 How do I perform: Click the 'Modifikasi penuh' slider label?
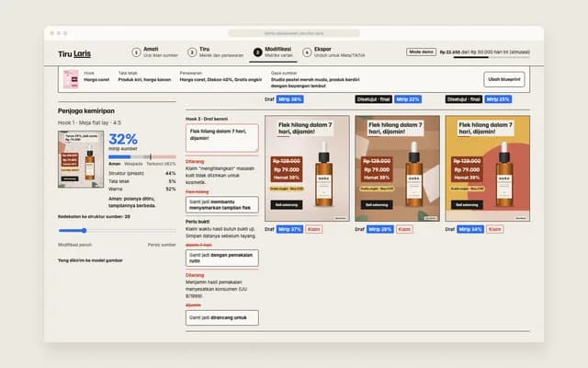coord(74,245)
